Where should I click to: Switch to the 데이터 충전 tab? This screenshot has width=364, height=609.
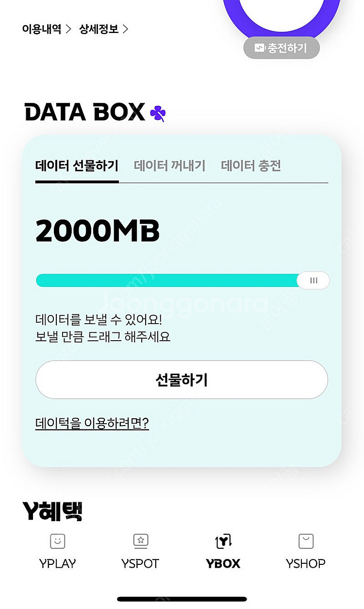coord(251,166)
